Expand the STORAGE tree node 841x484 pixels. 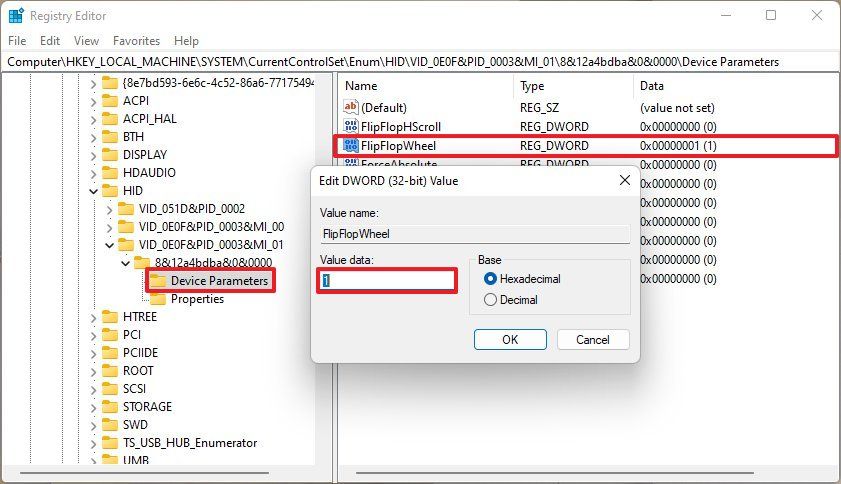93,408
